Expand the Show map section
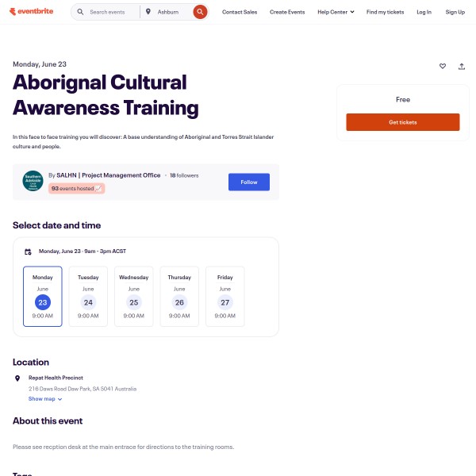 45,399
